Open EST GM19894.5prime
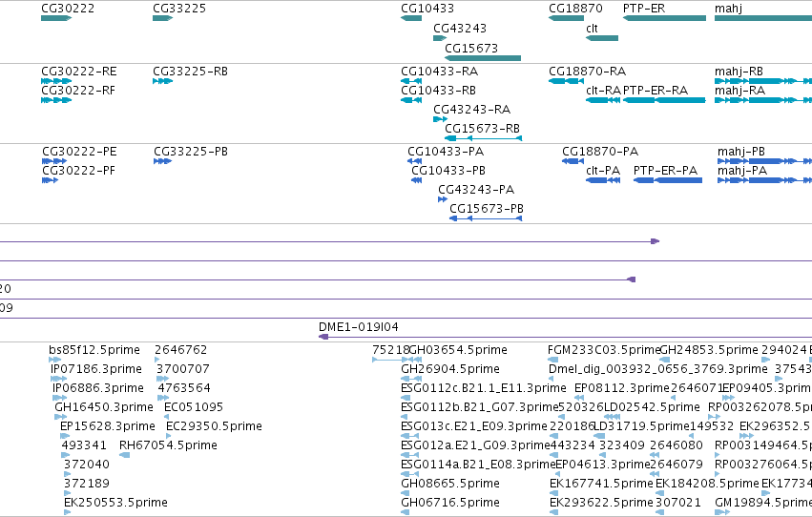 pos(722,512)
